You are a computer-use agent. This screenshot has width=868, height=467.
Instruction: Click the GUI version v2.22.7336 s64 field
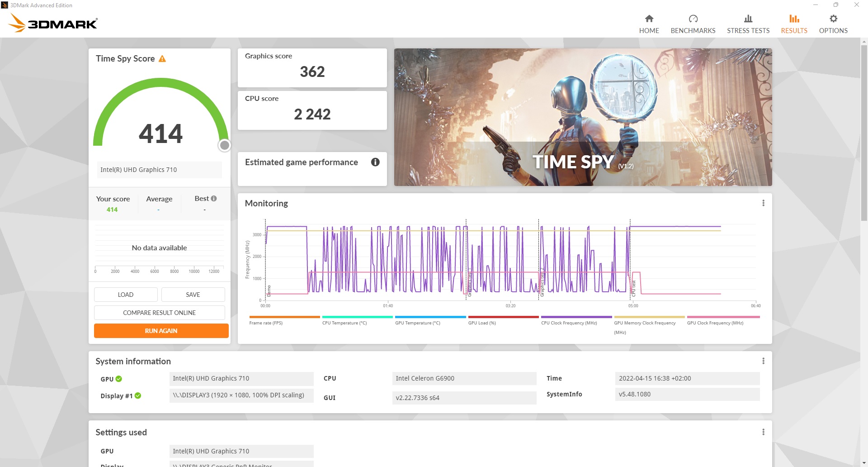click(x=464, y=398)
